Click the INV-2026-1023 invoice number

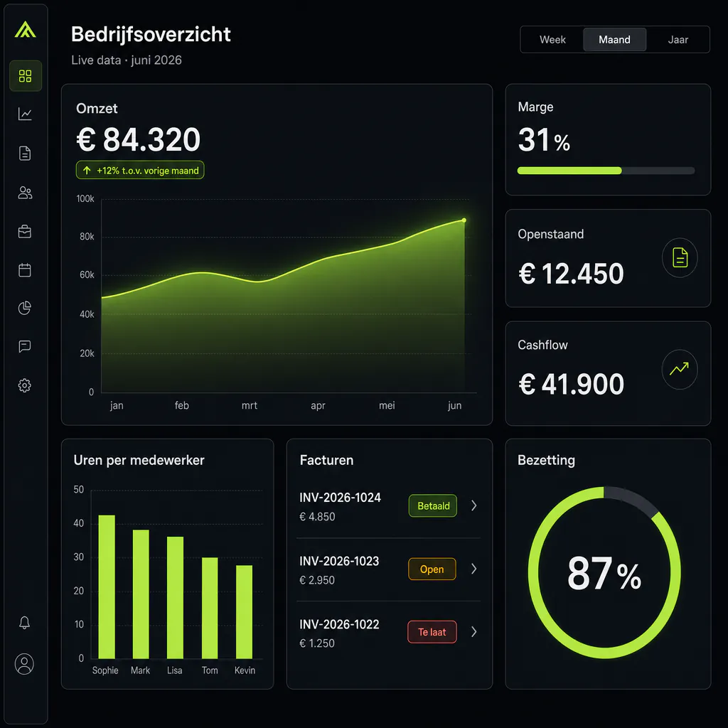(339, 562)
